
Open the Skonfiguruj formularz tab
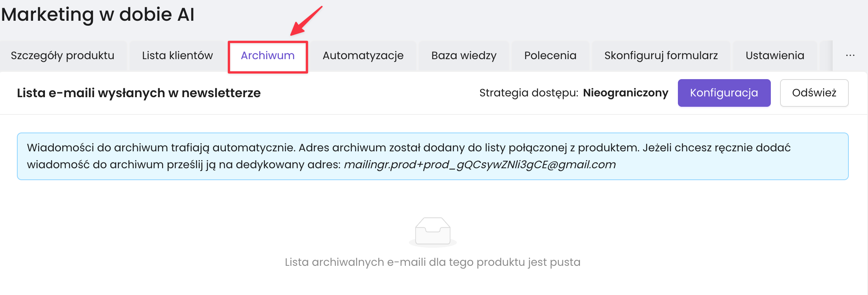pos(661,56)
